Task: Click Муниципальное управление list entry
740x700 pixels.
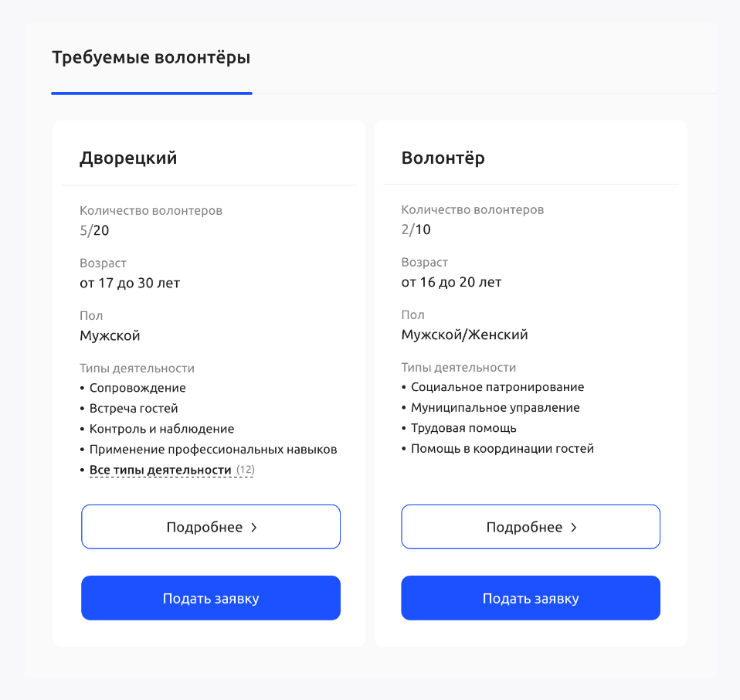Action: point(495,407)
